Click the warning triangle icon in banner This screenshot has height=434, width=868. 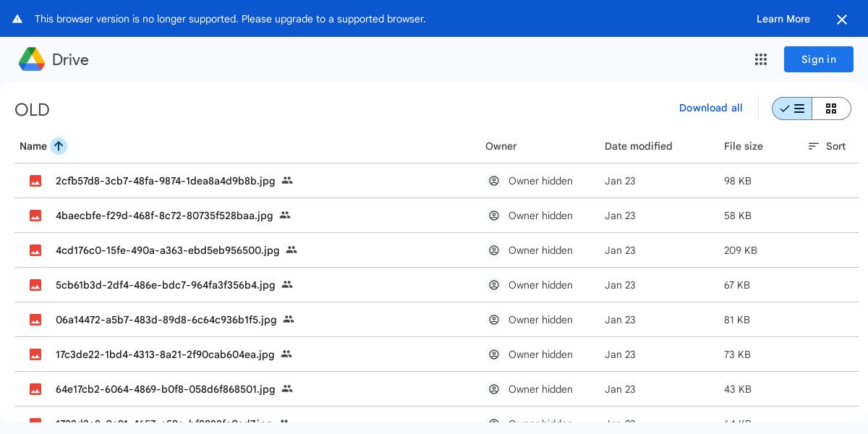[x=17, y=19]
